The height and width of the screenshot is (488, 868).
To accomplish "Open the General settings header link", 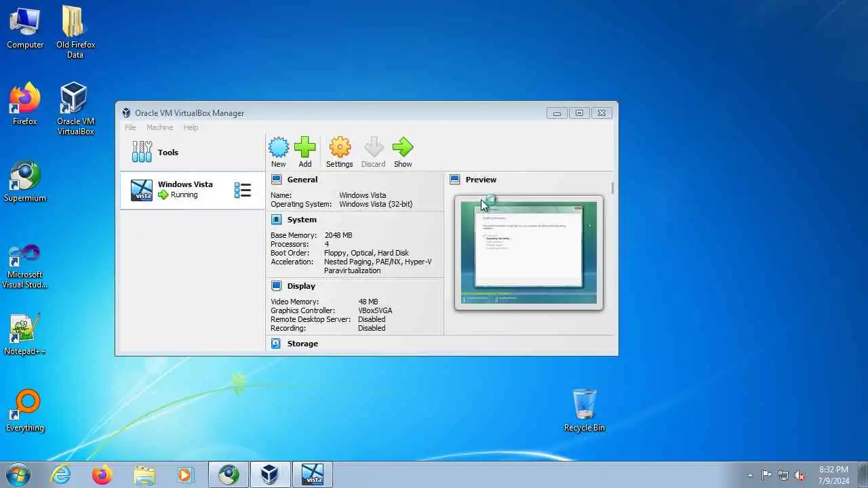I will coord(302,180).
